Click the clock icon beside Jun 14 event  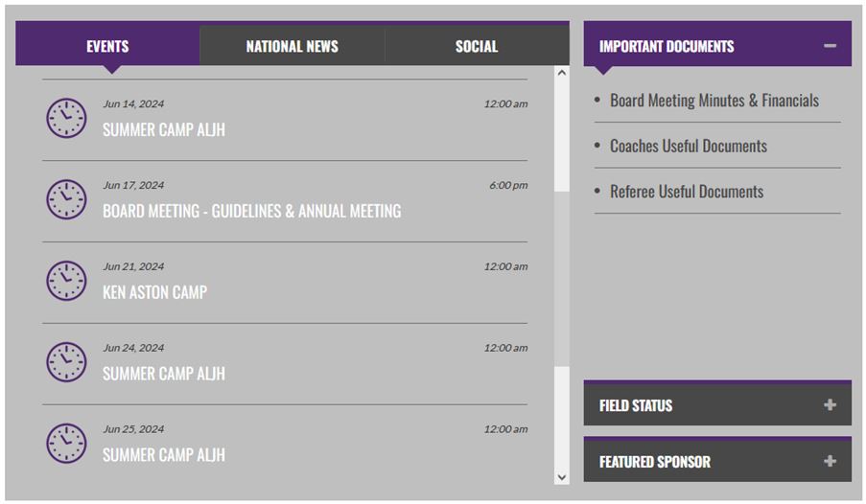[x=66, y=118]
